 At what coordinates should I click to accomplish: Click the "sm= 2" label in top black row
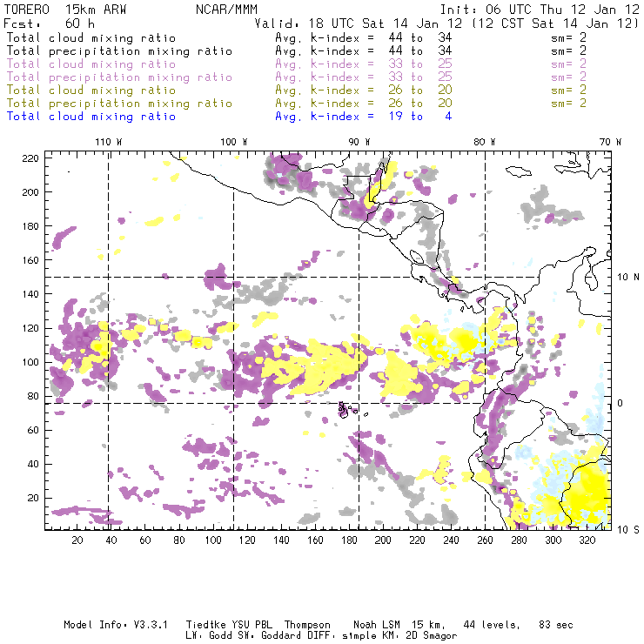(x=568, y=37)
